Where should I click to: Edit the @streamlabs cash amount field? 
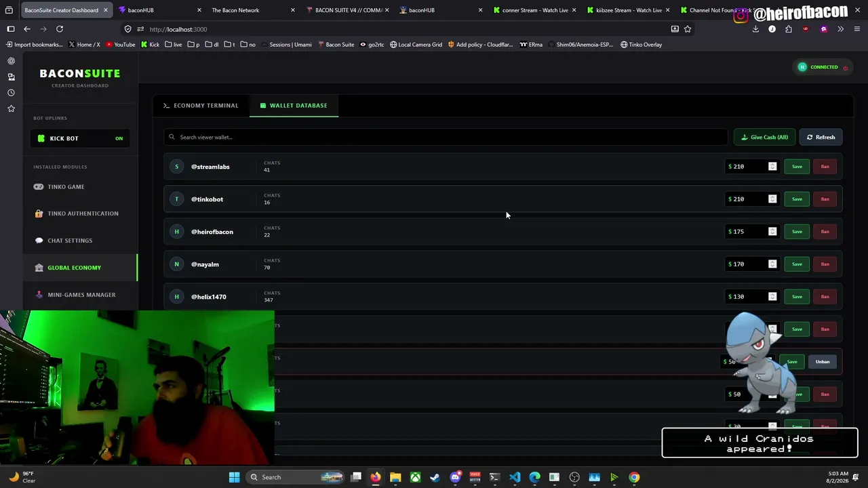[x=751, y=167]
